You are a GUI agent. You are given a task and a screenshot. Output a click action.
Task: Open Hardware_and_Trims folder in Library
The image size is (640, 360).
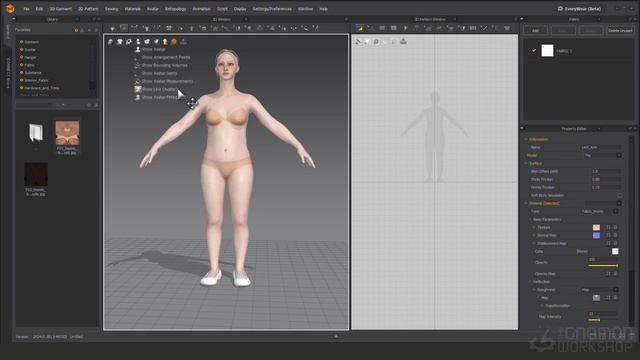pyautogui.click(x=41, y=88)
